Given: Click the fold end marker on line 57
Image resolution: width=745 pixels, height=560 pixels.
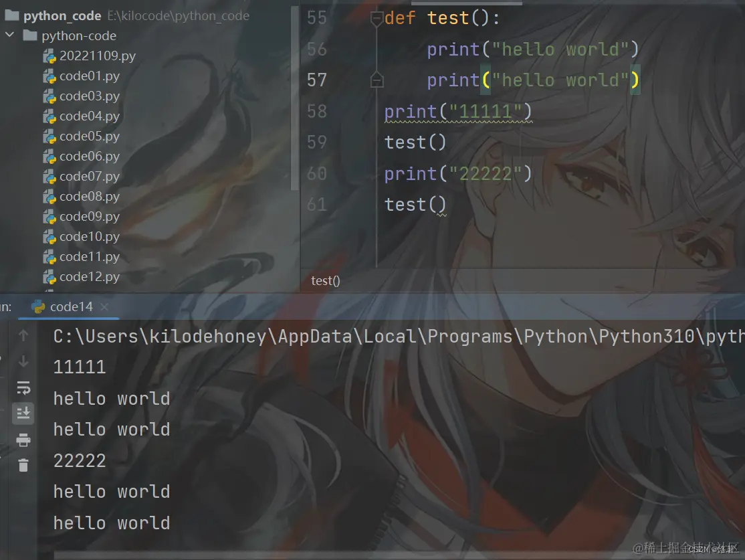Looking at the screenshot, I should (377, 80).
